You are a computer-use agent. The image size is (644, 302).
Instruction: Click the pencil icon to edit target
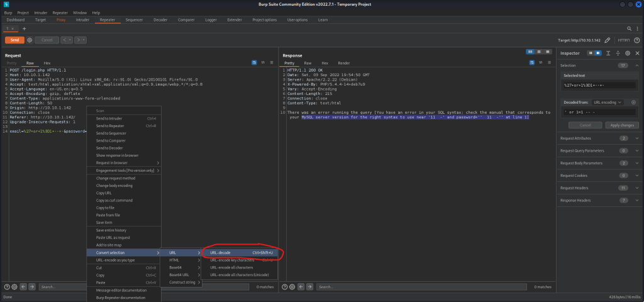click(607, 40)
